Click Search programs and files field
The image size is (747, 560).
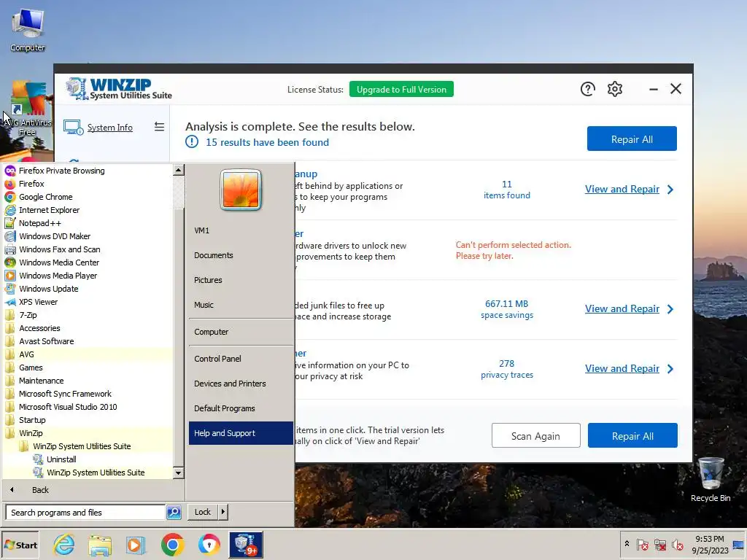(86, 513)
